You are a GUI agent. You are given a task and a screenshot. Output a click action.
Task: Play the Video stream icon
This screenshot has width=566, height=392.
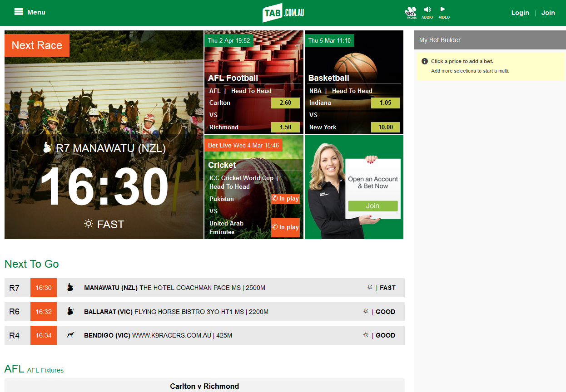click(x=444, y=12)
